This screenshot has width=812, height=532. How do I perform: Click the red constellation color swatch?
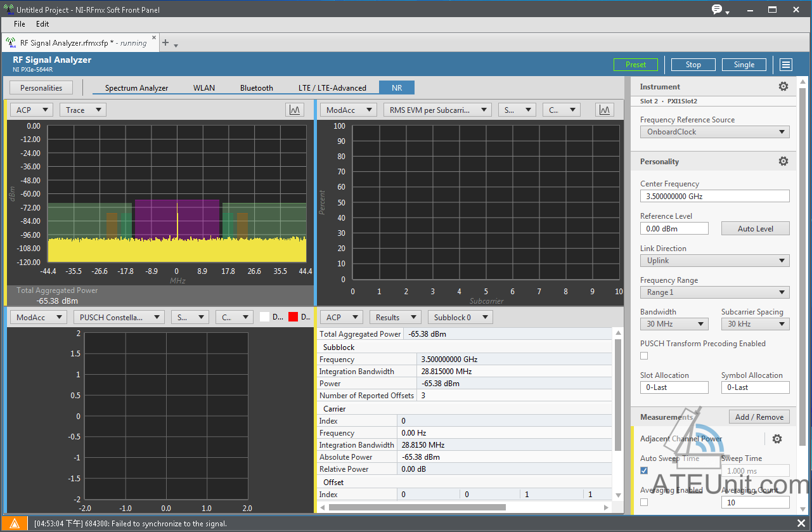tap(293, 317)
